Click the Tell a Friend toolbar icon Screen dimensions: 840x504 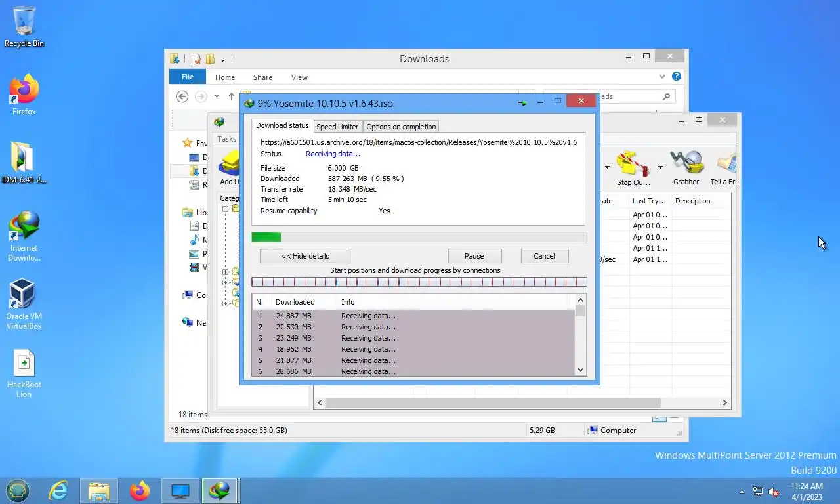pyautogui.click(x=726, y=164)
